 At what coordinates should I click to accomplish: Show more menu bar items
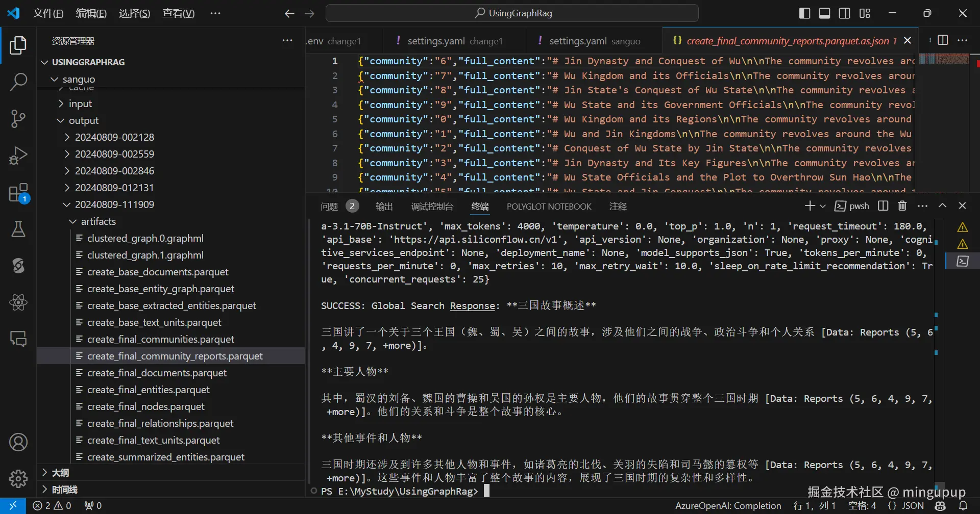[x=215, y=13]
